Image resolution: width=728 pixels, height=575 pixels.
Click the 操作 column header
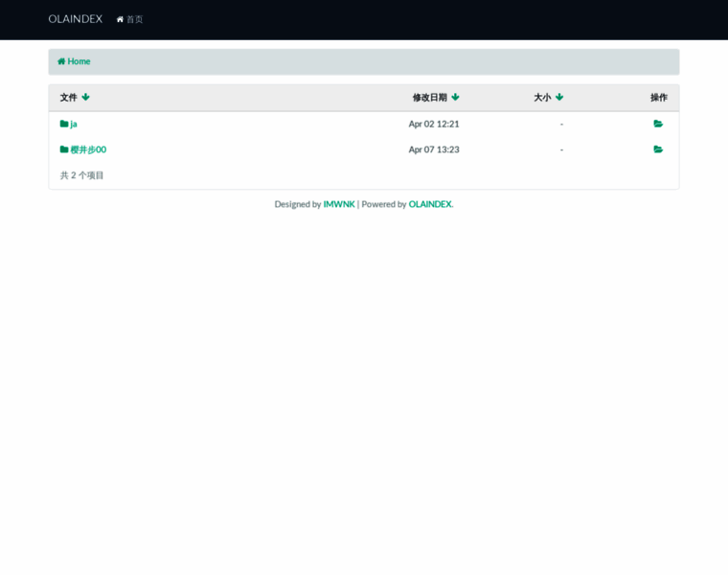click(x=658, y=98)
